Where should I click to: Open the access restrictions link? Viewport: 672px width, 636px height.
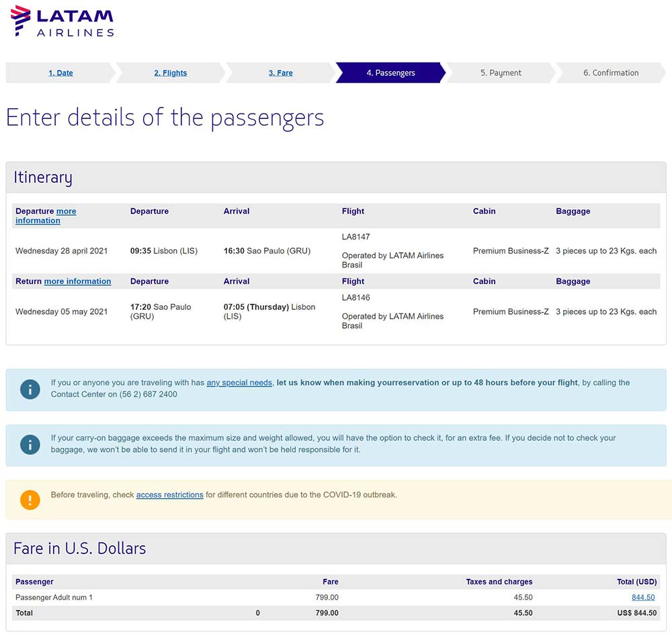(170, 495)
